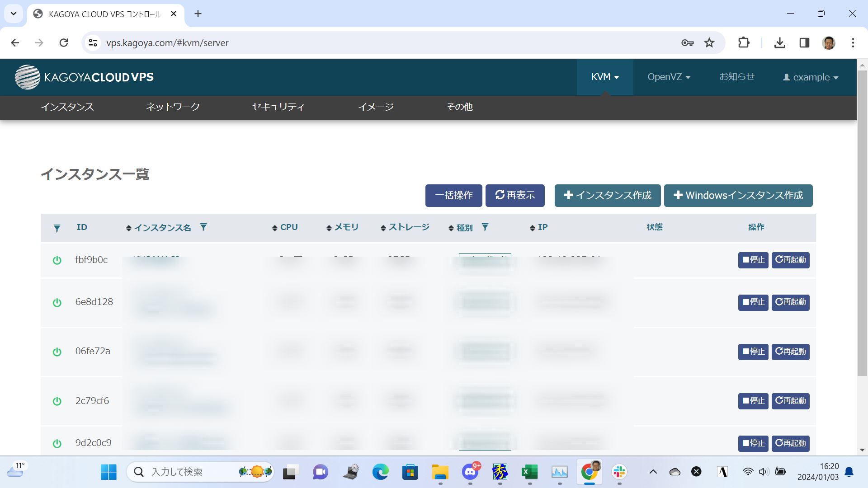868x488 pixels.
Task: Click the filter icon next to 種別 header
Action: [x=485, y=227]
